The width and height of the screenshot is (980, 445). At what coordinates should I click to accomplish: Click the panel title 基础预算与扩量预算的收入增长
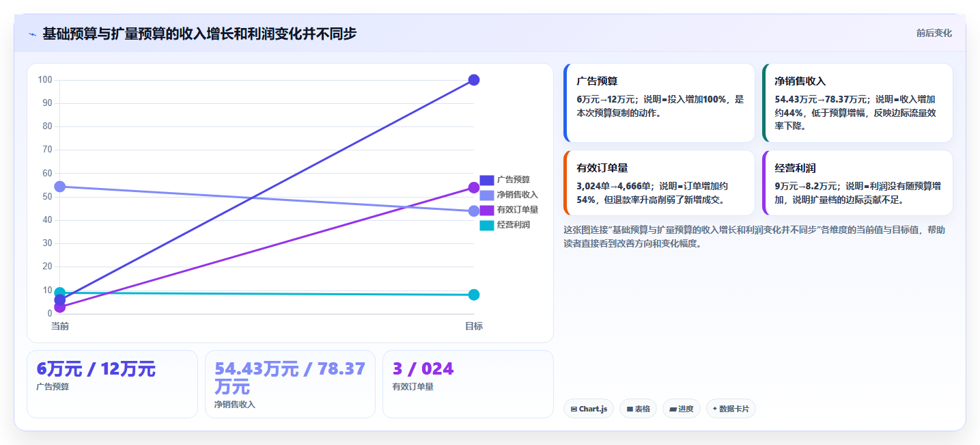tap(199, 34)
